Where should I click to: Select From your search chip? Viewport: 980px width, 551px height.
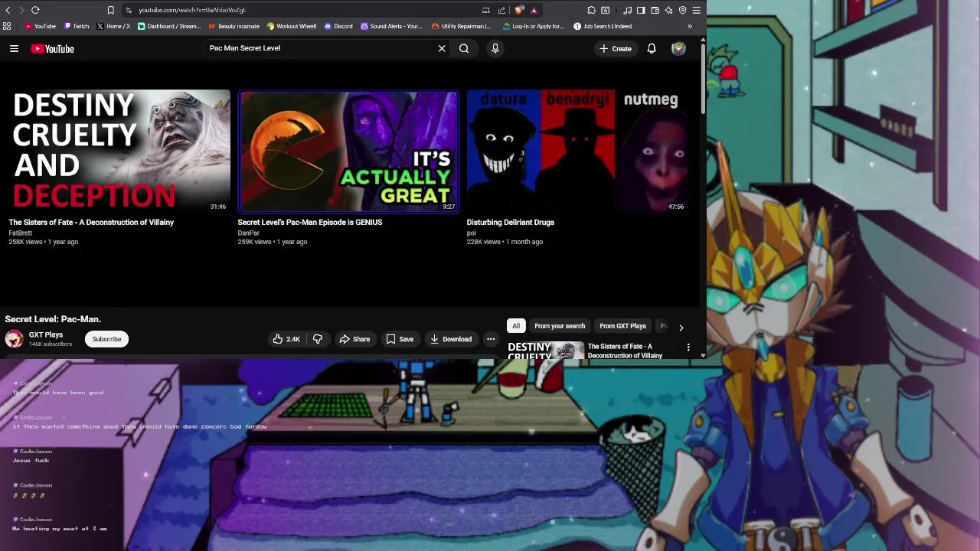[x=560, y=326]
